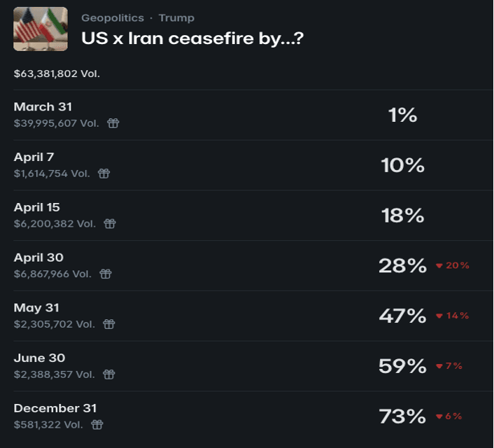Viewport: 494px width, 448px height.
Task: Click the gift icon beside May 31 volume
Action: [x=108, y=324]
